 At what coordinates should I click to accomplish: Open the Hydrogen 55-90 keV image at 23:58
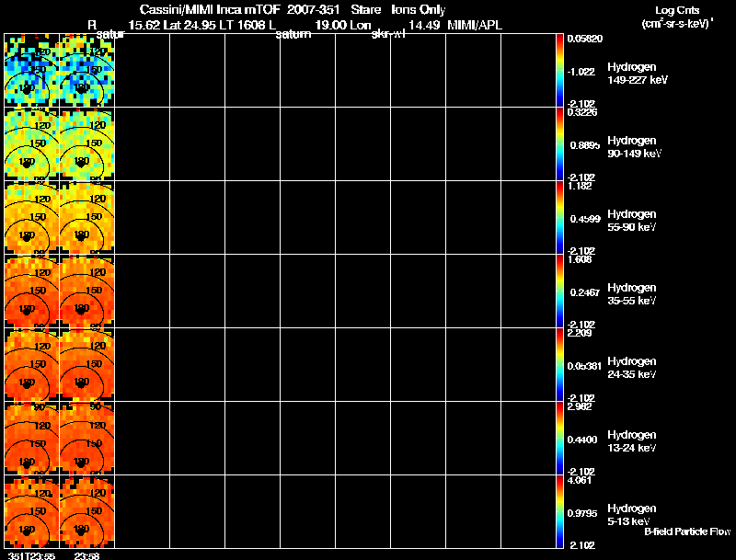point(86,217)
